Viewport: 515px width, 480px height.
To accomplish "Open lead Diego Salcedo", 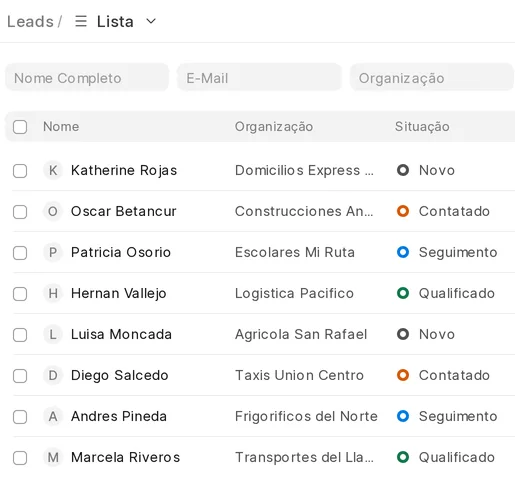I will [x=119, y=376].
